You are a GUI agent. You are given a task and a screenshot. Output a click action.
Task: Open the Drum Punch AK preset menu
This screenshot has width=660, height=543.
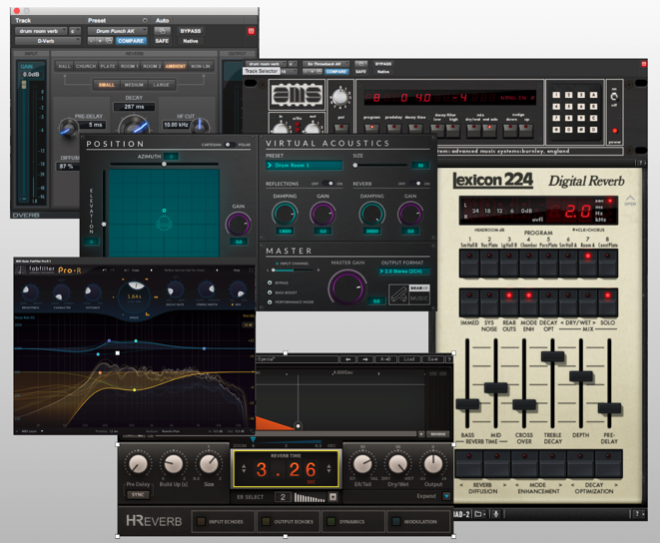(117, 30)
